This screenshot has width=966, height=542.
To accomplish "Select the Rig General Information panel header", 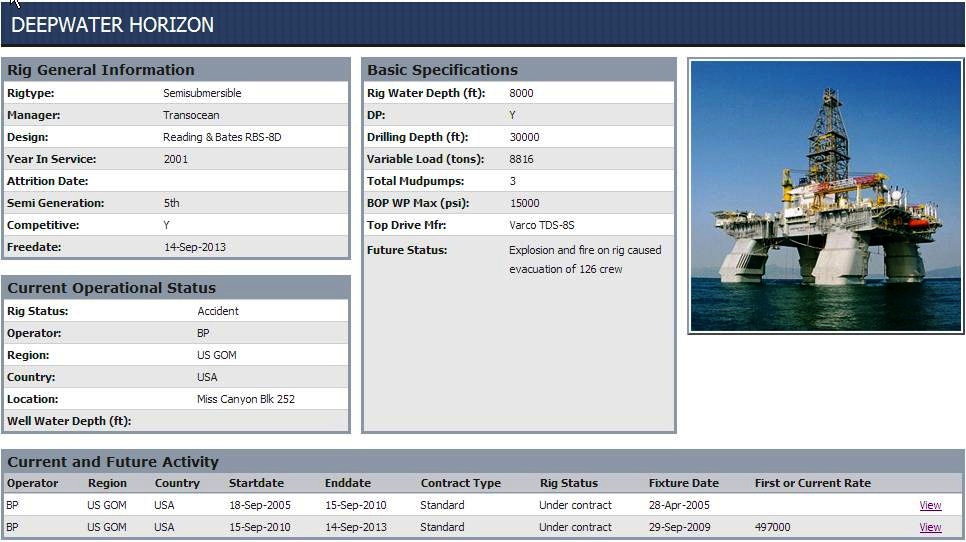I will 101,70.
